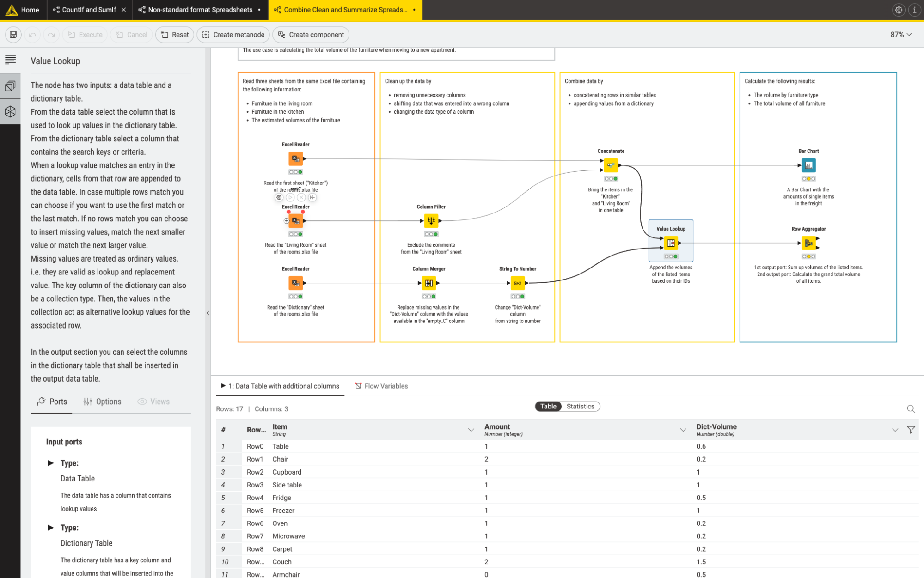Click the Create metanode button
The image size is (924, 578).
coord(233,35)
